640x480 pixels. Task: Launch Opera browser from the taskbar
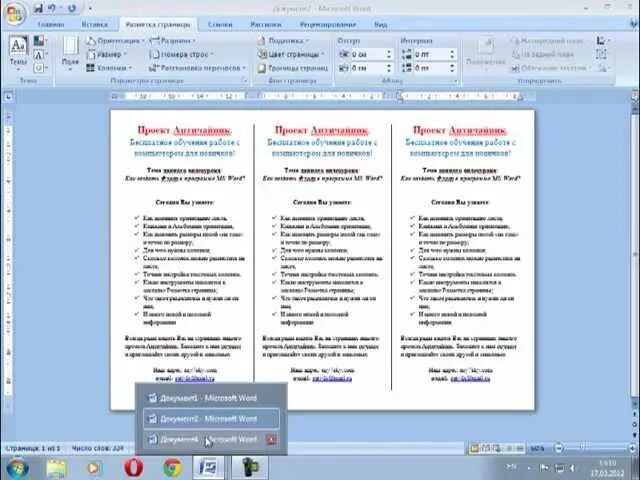(x=133, y=468)
